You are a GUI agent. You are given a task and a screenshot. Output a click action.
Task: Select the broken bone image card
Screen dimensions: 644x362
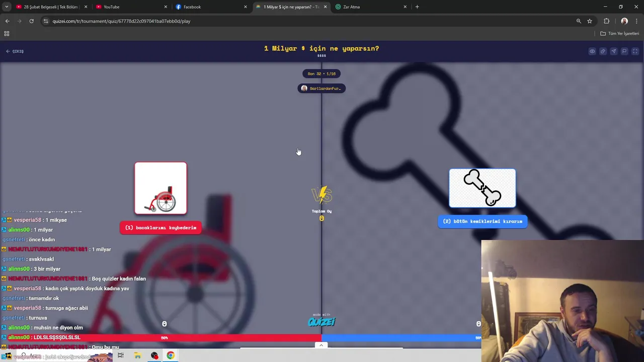482,188
